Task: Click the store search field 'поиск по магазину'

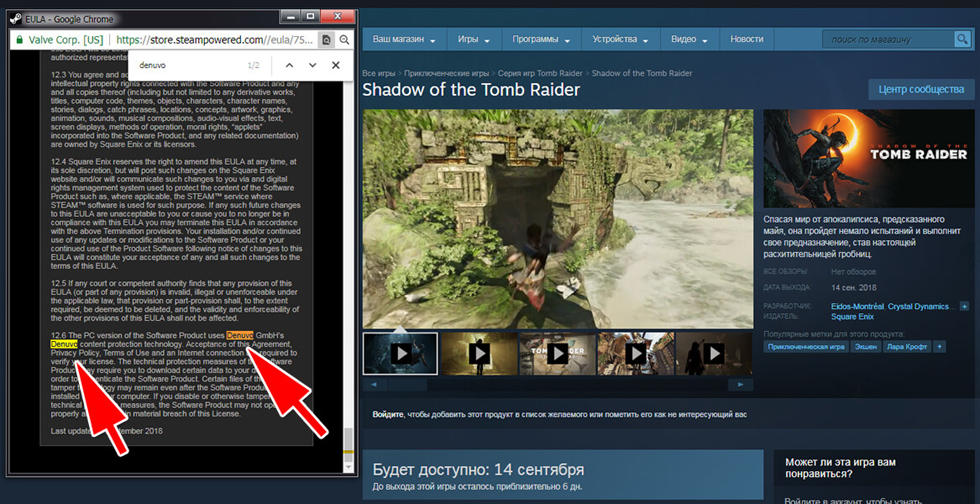Action: (x=888, y=39)
